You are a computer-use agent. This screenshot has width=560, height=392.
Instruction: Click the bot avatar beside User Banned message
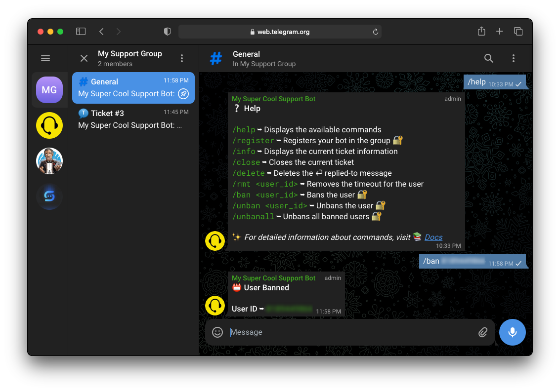coord(215,306)
